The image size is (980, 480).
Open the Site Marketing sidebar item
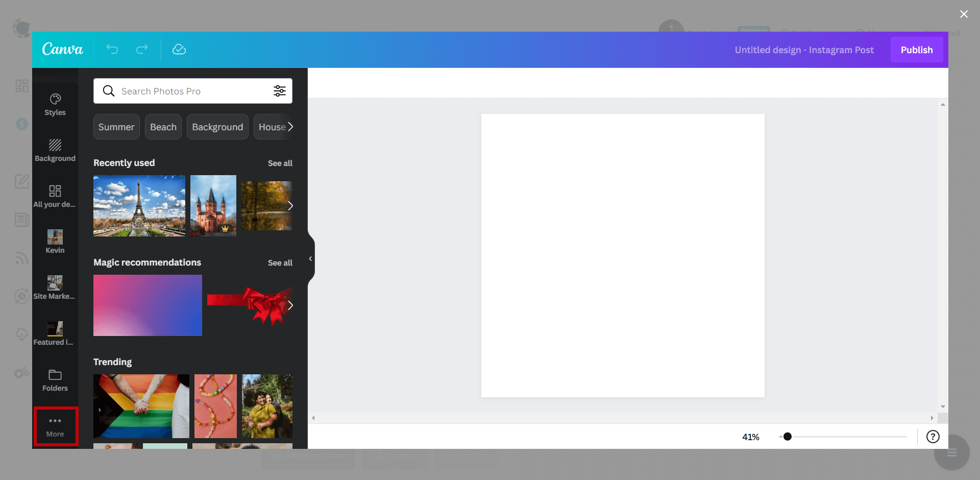(55, 287)
